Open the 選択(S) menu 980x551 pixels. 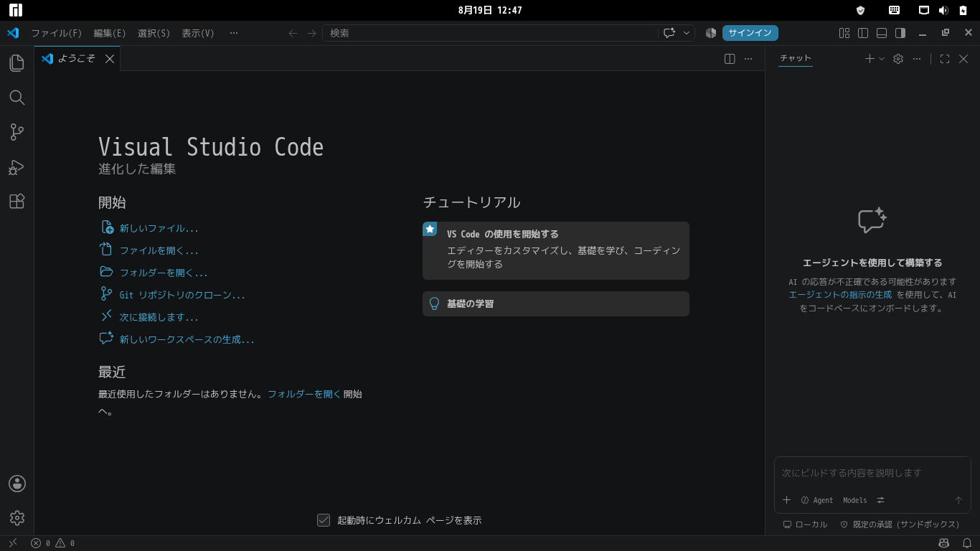[154, 33]
